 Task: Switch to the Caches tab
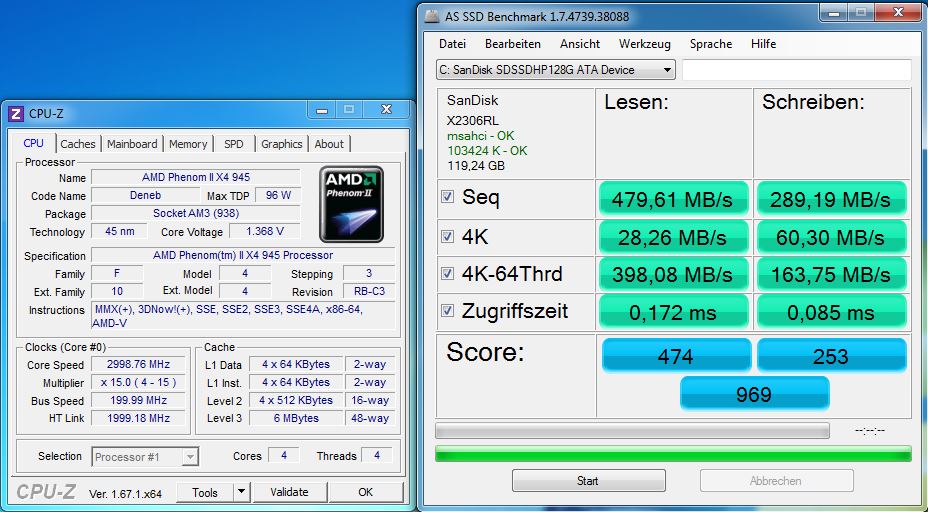point(78,144)
